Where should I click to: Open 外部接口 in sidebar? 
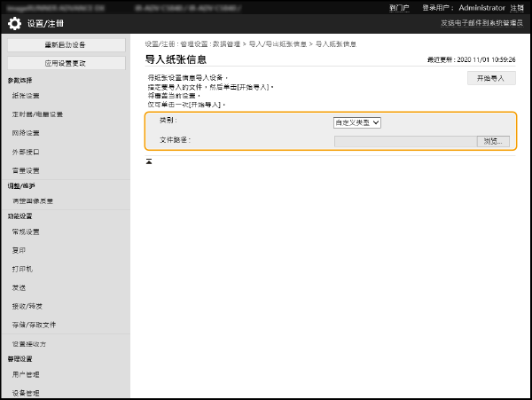[x=26, y=152]
